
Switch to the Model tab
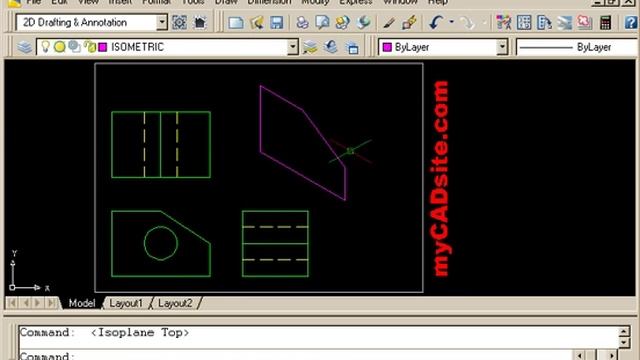82,303
